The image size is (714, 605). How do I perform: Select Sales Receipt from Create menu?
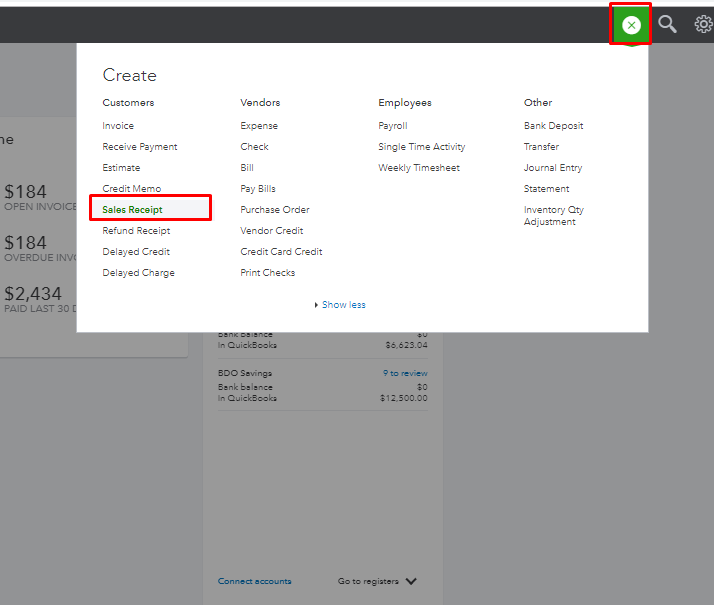132,210
